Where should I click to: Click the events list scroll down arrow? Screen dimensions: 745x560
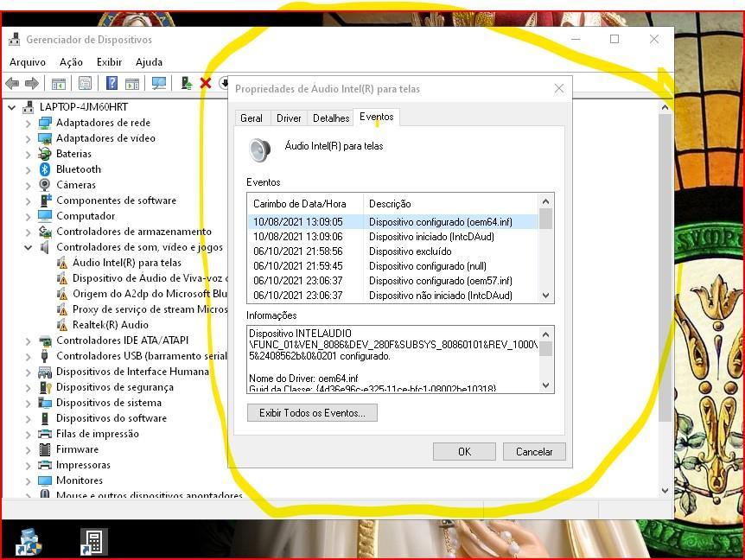(x=546, y=296)
